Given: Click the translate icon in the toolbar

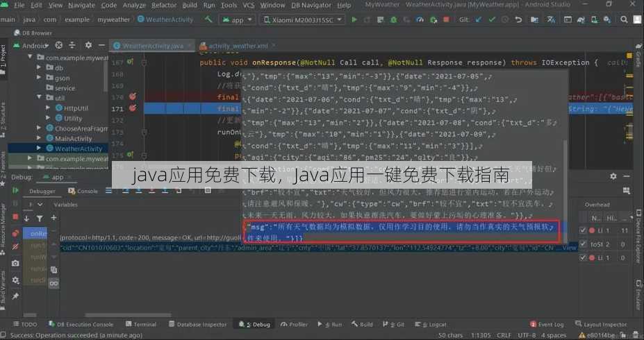Looking at the screenshot, I should [551, 19].
